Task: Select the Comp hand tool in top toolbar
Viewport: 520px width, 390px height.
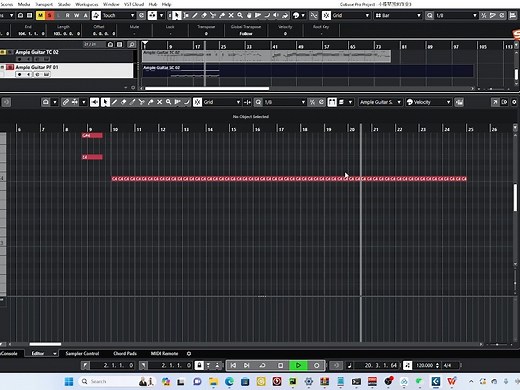Action: click(249, 15)
